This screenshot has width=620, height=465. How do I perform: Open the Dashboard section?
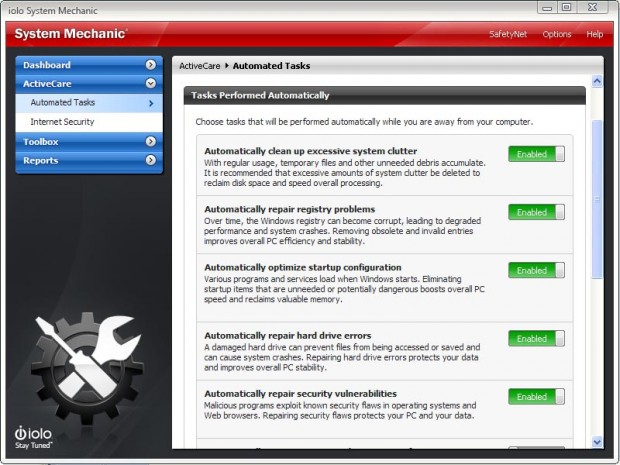coord(89,65)
